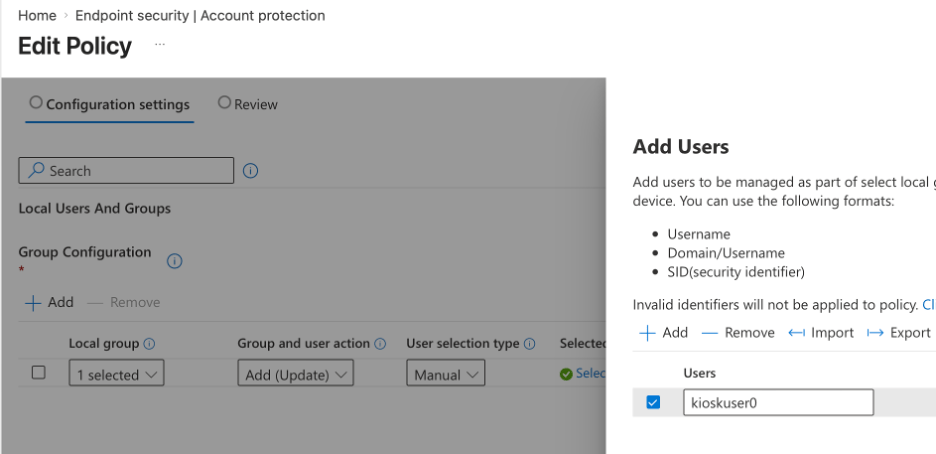
Task: Click the Group Configuration info icon
Action: (174, 261)
